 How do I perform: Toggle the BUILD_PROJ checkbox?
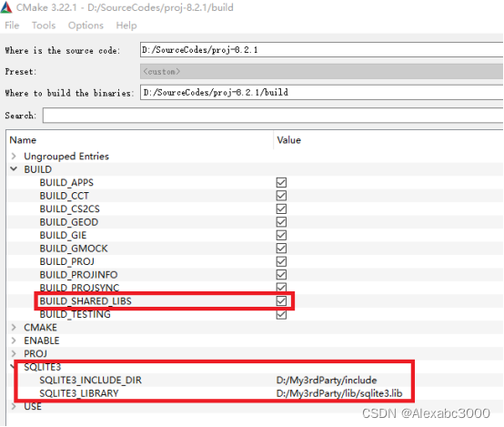pos(281,261)
